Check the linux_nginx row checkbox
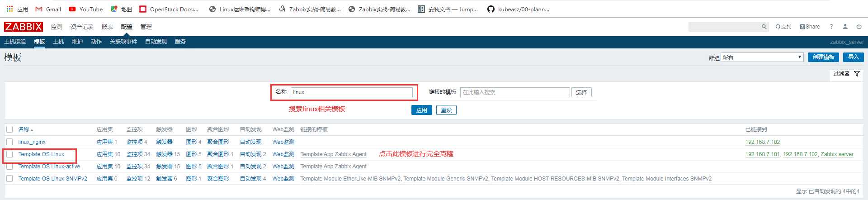Viewport: 868px width, 200px height. (9, 142)
